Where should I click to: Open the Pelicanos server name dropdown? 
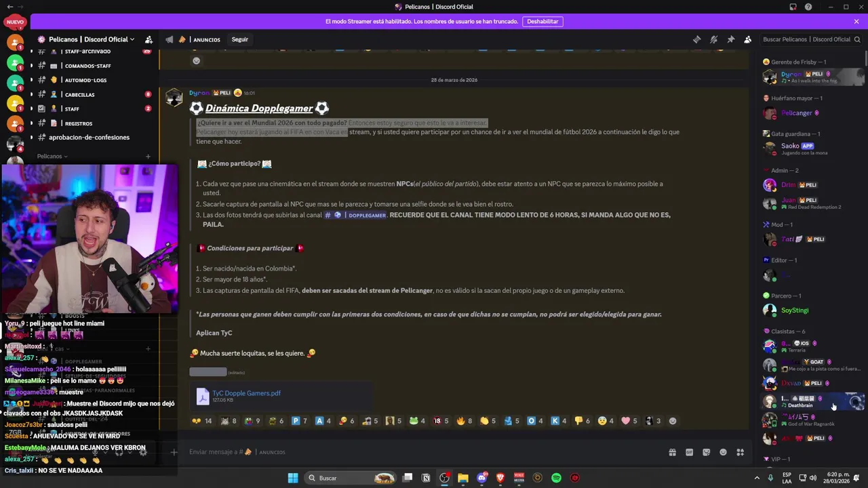[x=92, y=39]
